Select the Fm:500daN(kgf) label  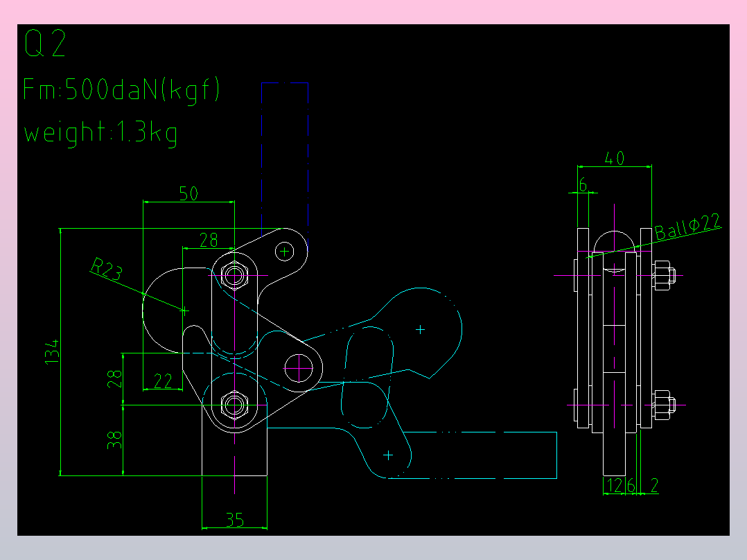[121, 90]
